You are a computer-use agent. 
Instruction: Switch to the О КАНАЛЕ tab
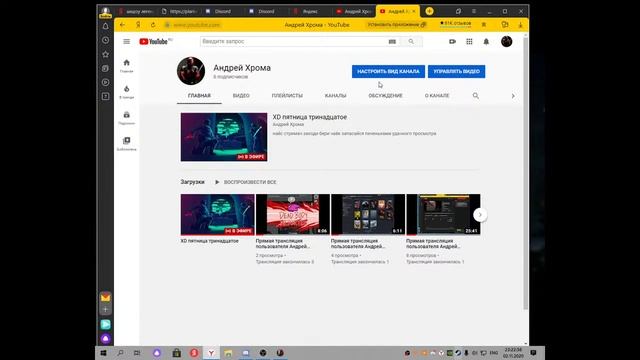437,96
